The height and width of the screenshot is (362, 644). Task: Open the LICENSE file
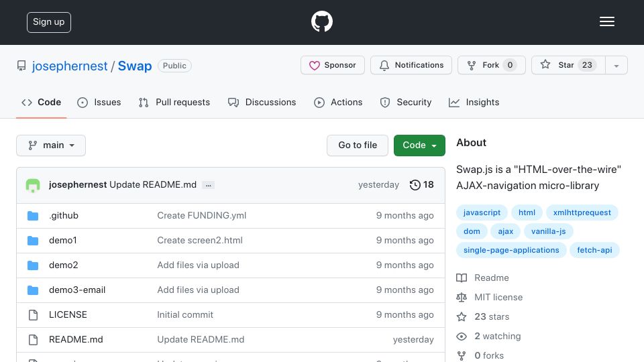(x=68, y=314)
